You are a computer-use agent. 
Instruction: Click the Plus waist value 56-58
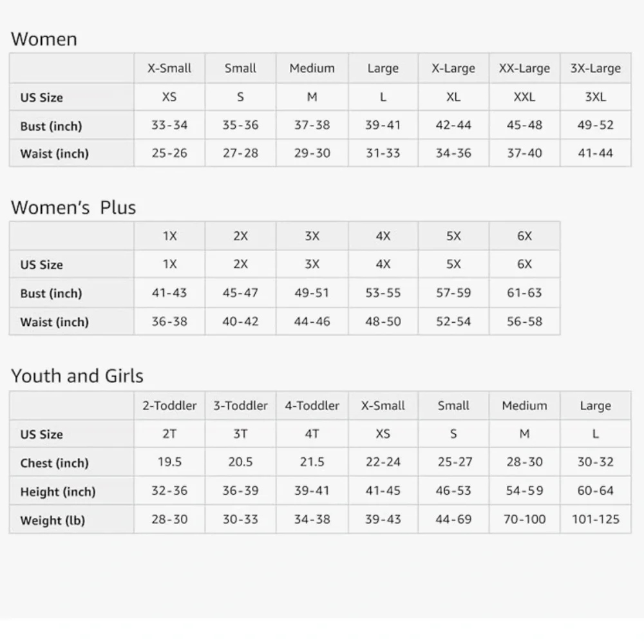[524, 321]
